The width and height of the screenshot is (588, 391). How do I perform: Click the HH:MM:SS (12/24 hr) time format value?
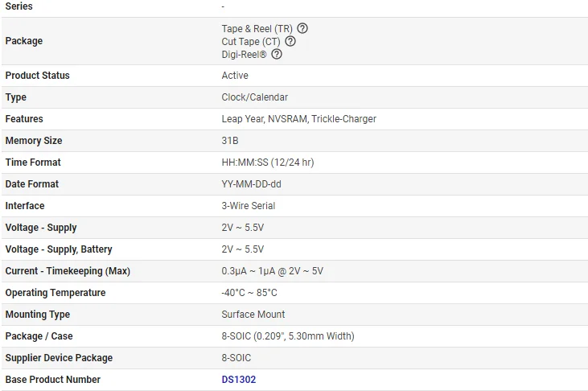(267, 163)
